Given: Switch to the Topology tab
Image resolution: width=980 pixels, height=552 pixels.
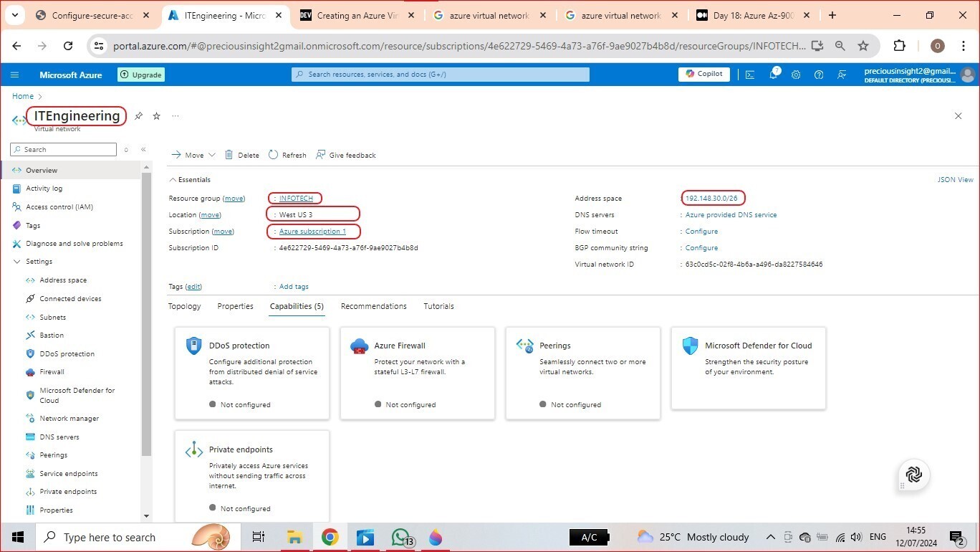Looking at the screenshot, I should (x=185, y=306).
